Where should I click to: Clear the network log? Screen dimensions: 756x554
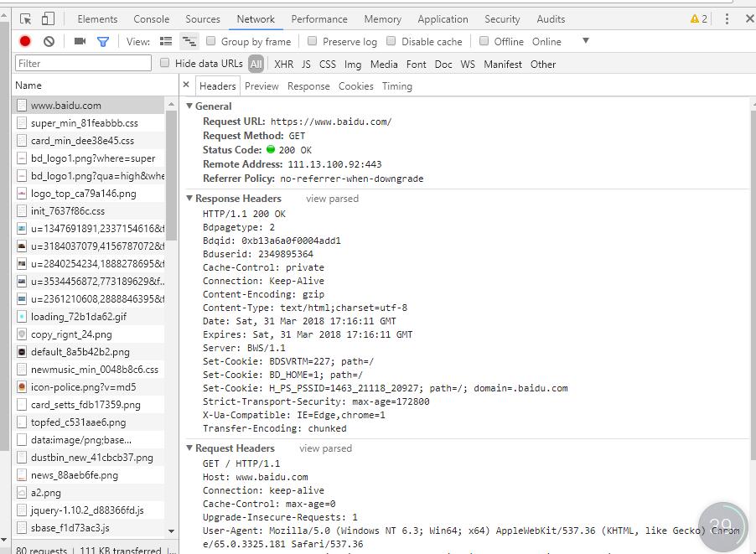coord(49,41)
